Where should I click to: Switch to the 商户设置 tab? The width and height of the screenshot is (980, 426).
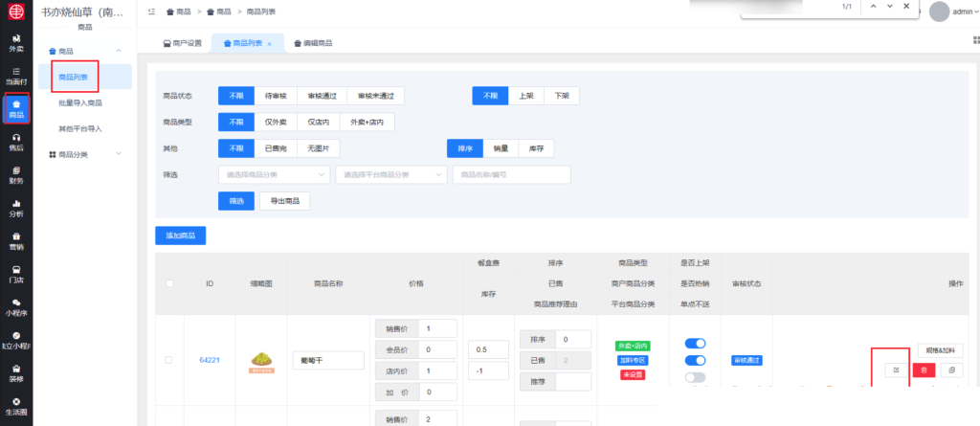point(182,44)
